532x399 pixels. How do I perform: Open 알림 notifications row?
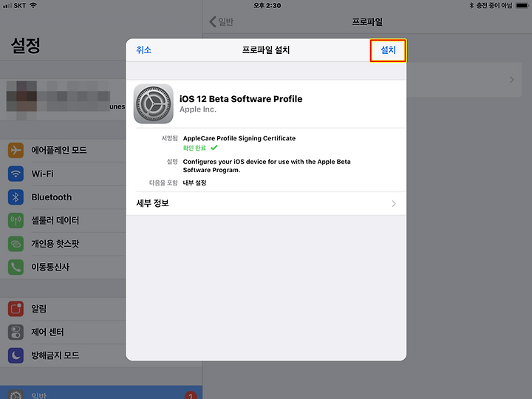[63, 309]
